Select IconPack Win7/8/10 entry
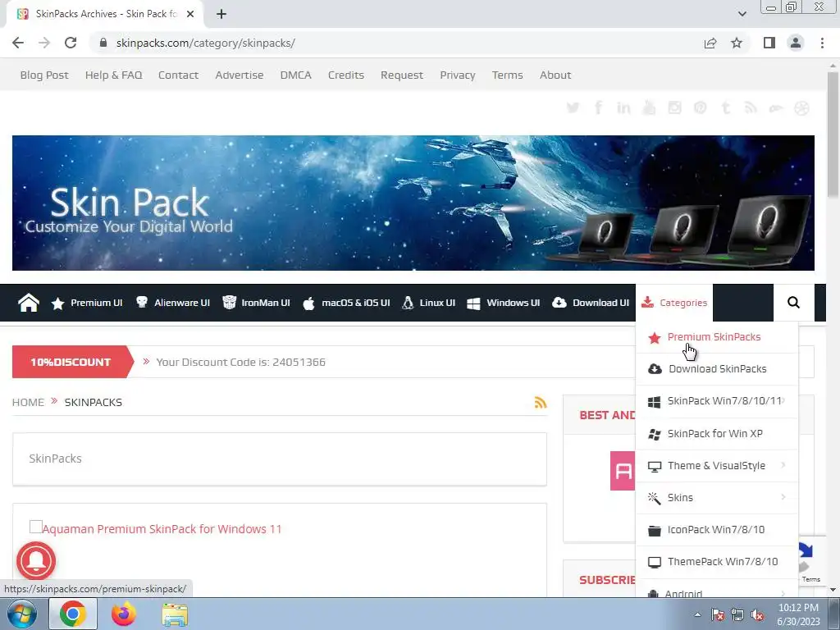This screenshot has width=840, height=630. click(x=717, y=530)
